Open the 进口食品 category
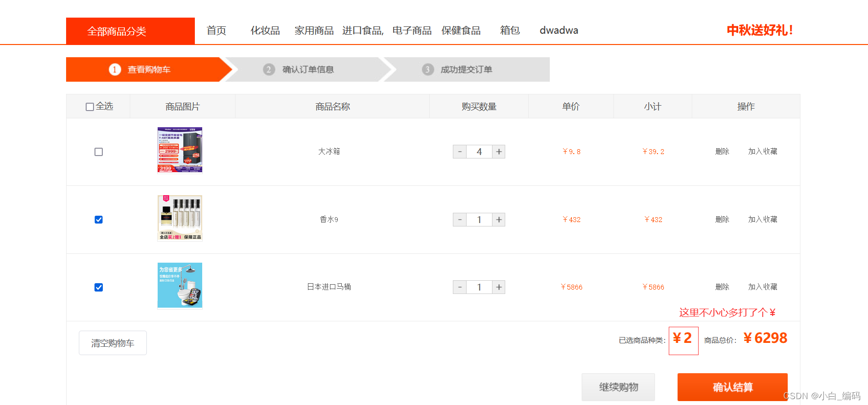 click(363, 30)
